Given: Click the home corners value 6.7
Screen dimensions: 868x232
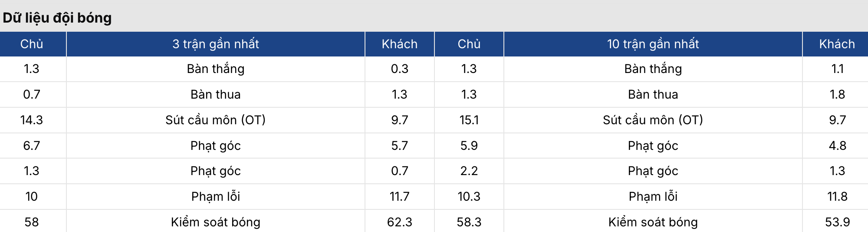Looking at the screenshot, I should [32, 146].
